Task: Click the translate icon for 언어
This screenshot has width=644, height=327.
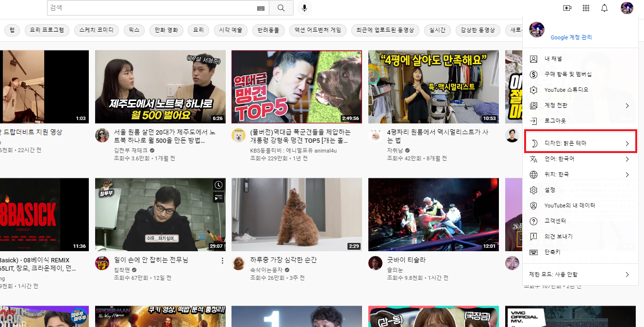Action: tap(533, 159)
